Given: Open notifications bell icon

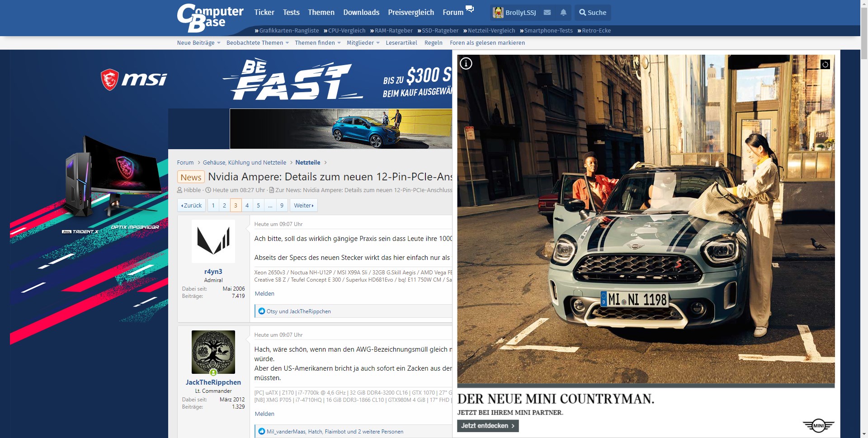Looking at the screenshot, I should [x=563, y=13].
